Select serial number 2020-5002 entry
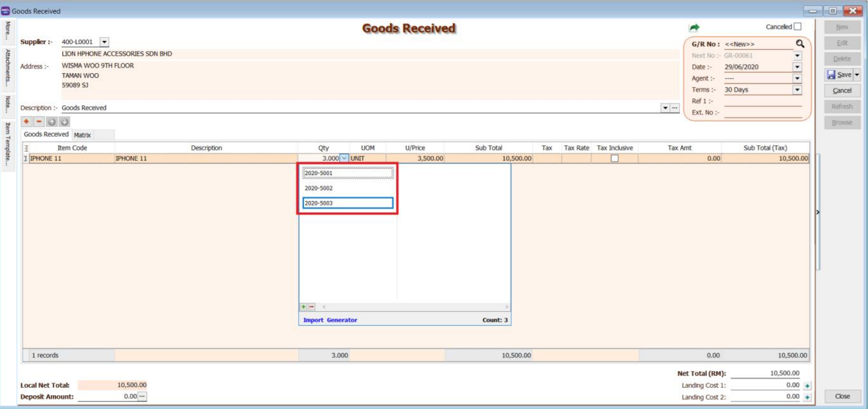 [x=319, y=188]
